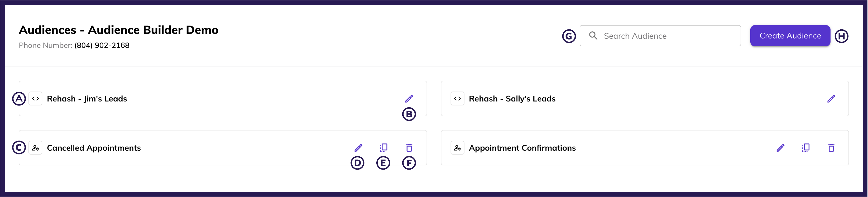
Task: Delete the Appointment Confirmations audience
Action: (x=831, y=148)
